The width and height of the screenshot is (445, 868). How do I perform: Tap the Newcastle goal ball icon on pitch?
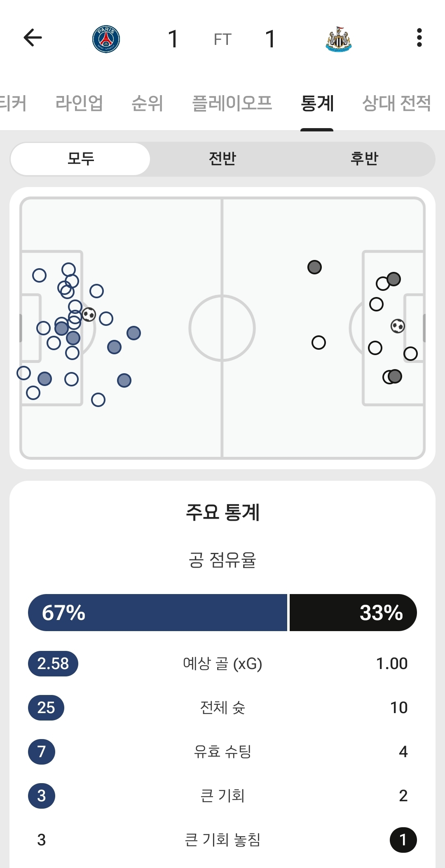click(398, 326)
